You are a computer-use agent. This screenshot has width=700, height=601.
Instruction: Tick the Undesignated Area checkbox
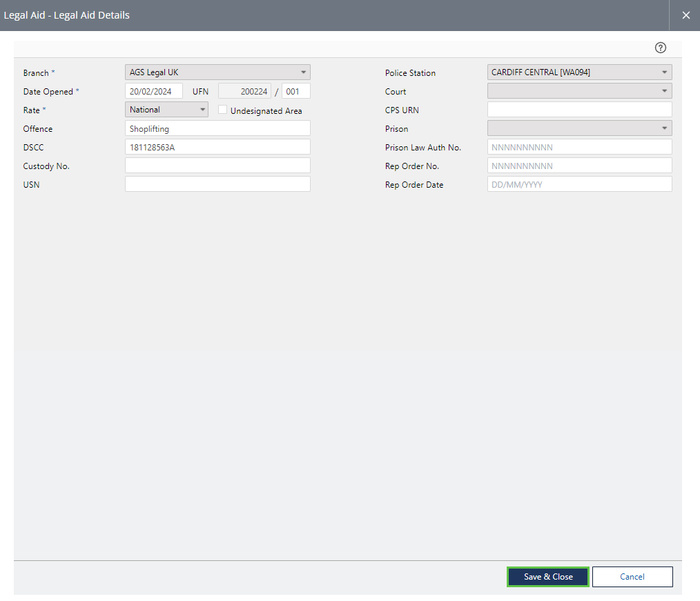point(223,110)
